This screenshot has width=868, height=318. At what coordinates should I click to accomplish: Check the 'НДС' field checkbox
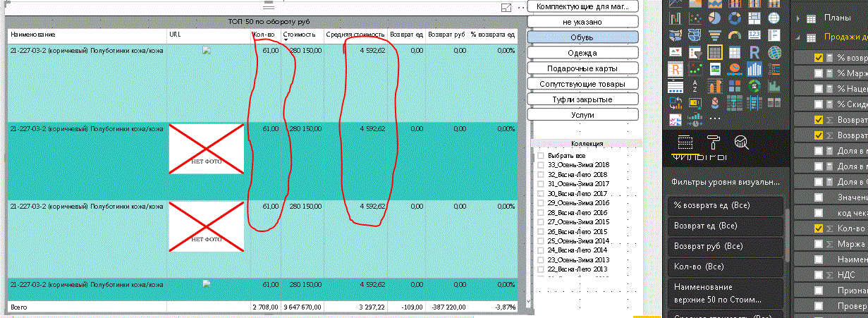pyautogui.click(x=818, y=274)
